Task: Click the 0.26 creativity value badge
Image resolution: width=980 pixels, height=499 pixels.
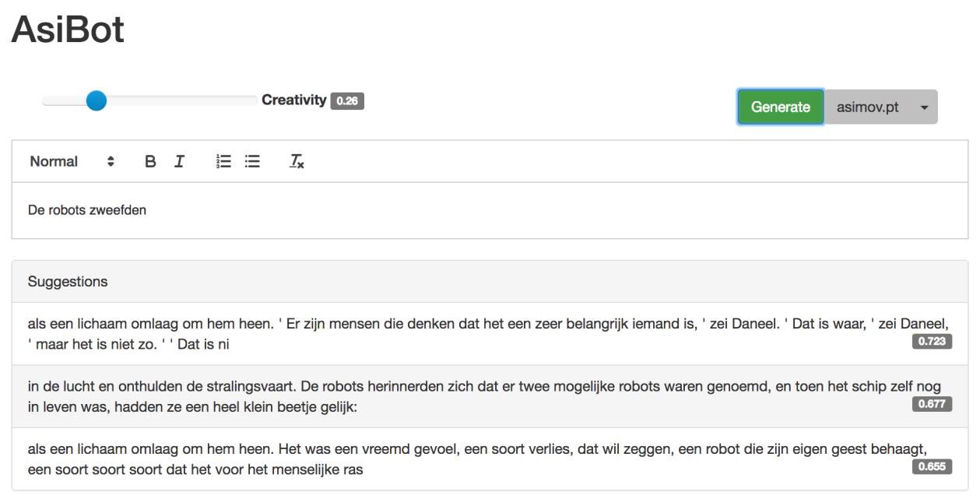Action: point(347,101)
